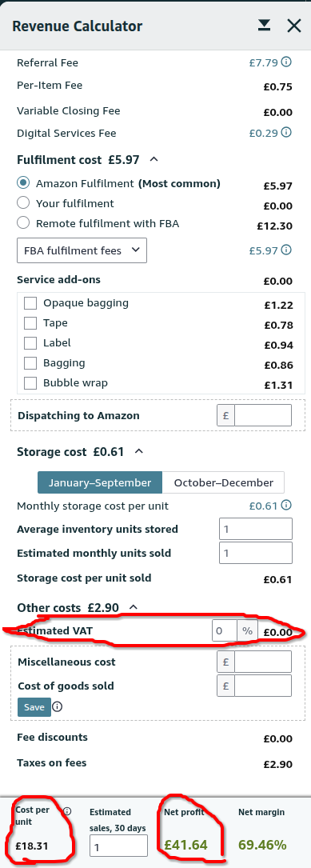Show Digital Services Fee info tooltip

(286, 132)
